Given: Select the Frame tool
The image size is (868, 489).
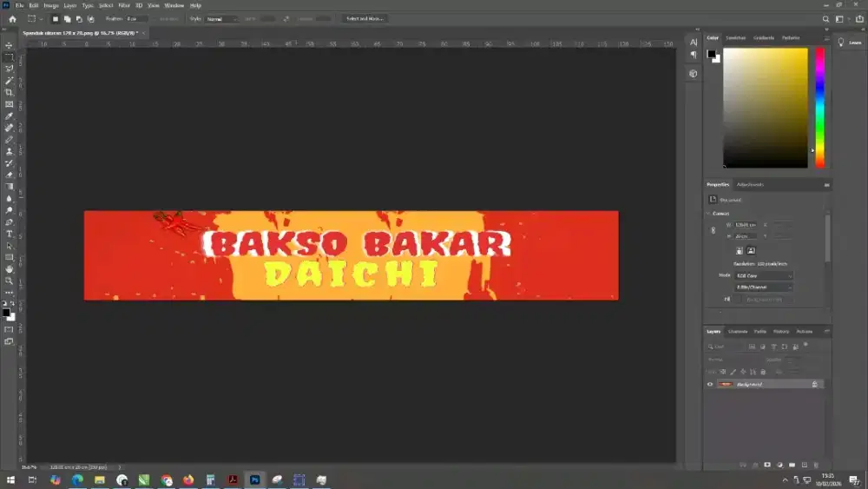Looking at the screenshot, I should 9,104.
